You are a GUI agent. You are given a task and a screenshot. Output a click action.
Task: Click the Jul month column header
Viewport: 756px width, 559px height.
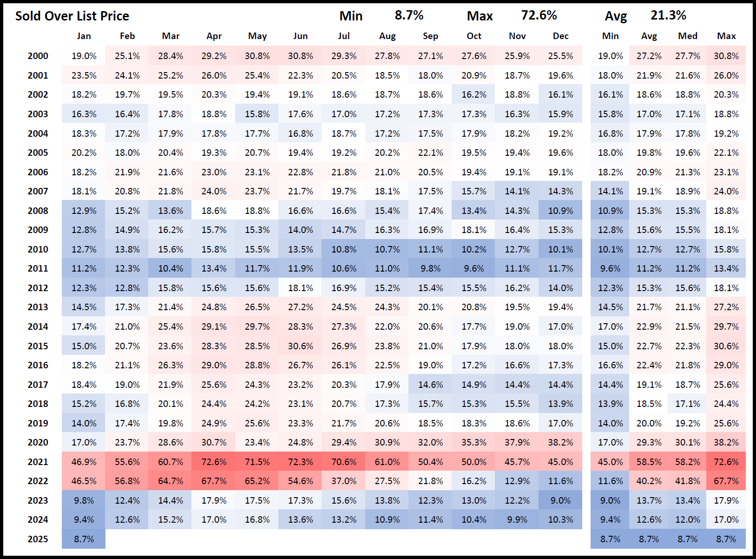click(344, 36)
